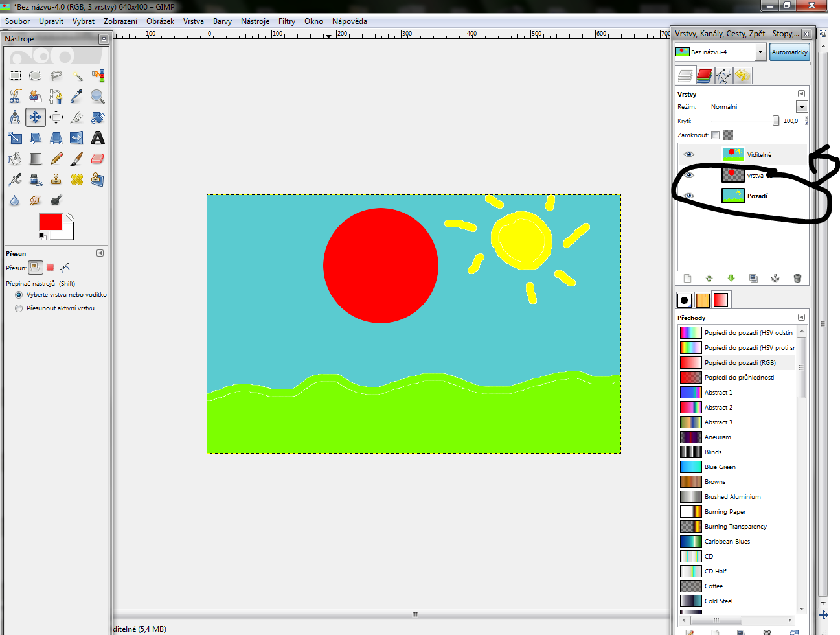Click the red foreground color swatch
Screen dimensions: 840x635
point(51,222)
